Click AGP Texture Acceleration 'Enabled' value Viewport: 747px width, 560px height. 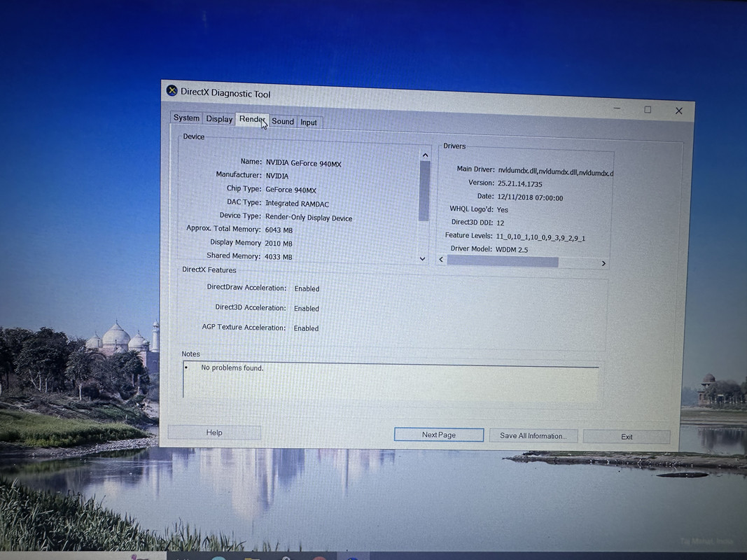pyautogui.click(x=306, y=328)
